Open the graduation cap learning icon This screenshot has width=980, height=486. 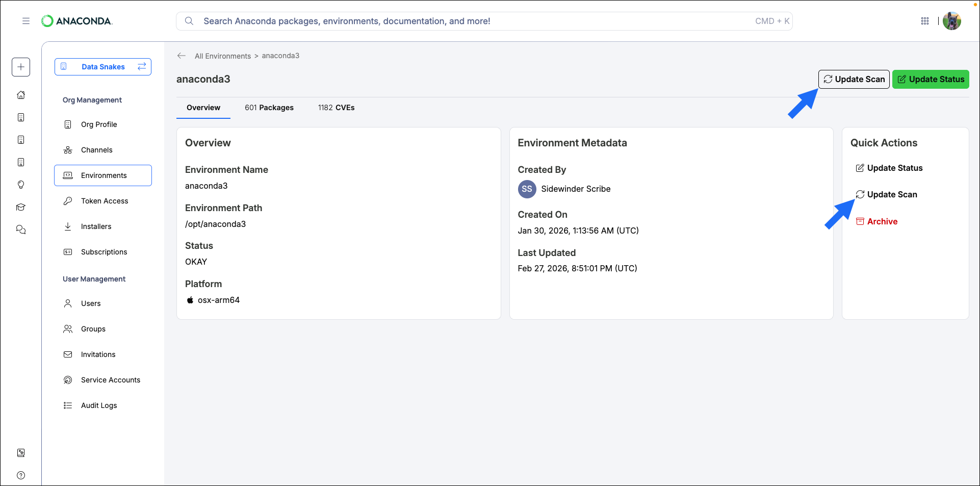(21, 207)
